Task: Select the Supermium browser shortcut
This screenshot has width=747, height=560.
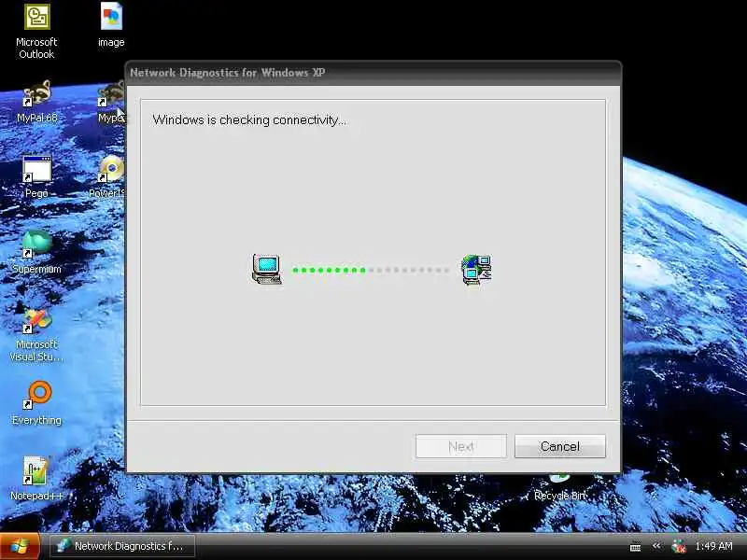Action: click(x=36, y=252)
